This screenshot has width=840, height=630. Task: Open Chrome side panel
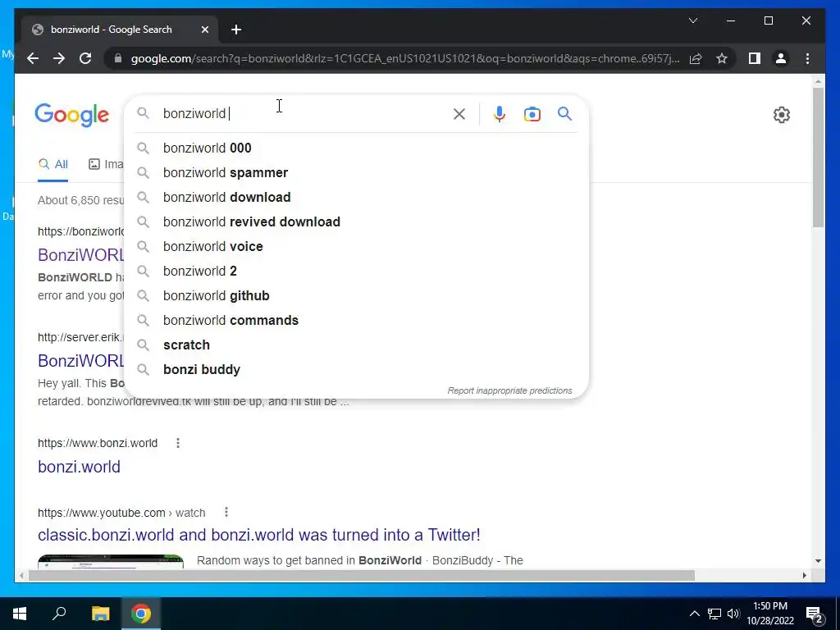[x=755, y=58]
